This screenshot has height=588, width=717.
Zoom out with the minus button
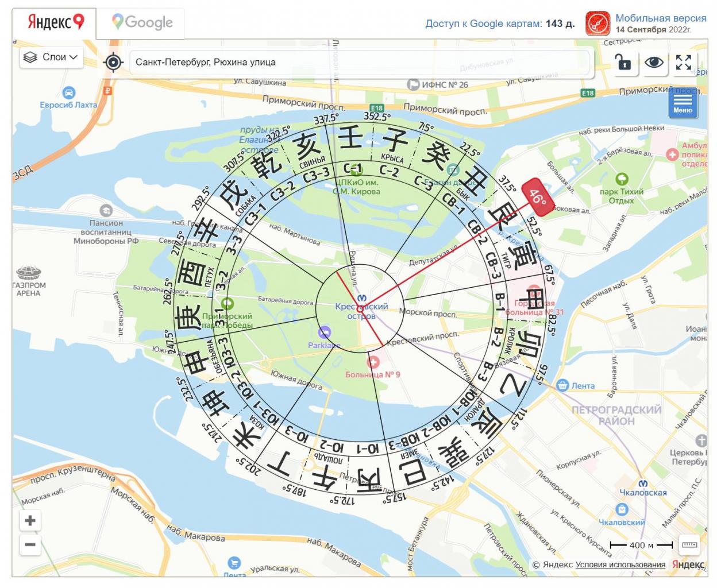30,544
